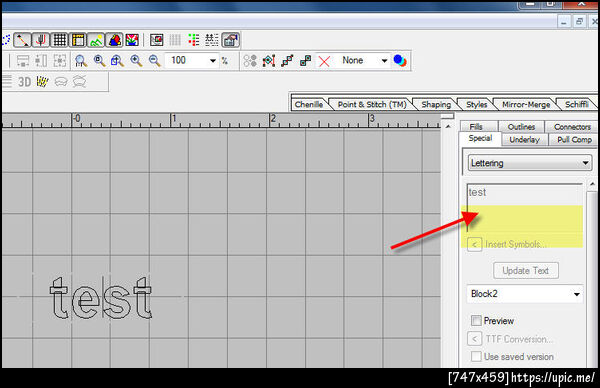
Task: Click the reshape nodes icon
Action: point(269,61)
